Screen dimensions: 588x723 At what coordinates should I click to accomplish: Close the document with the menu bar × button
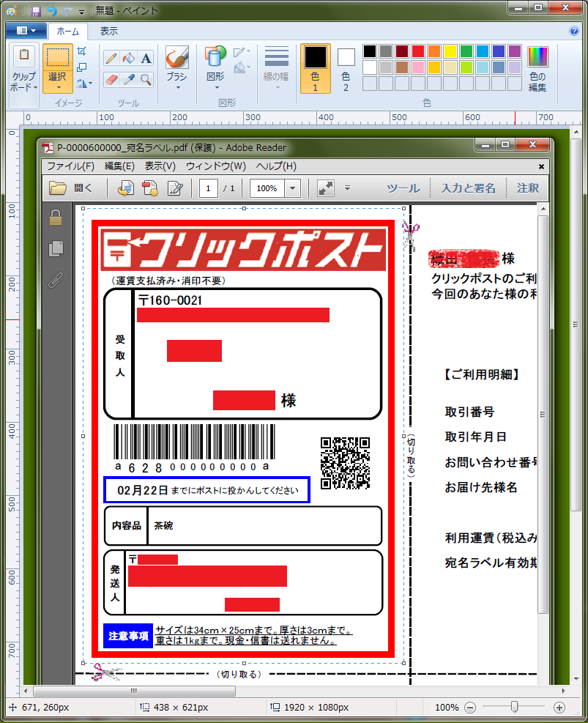[541, 166]
